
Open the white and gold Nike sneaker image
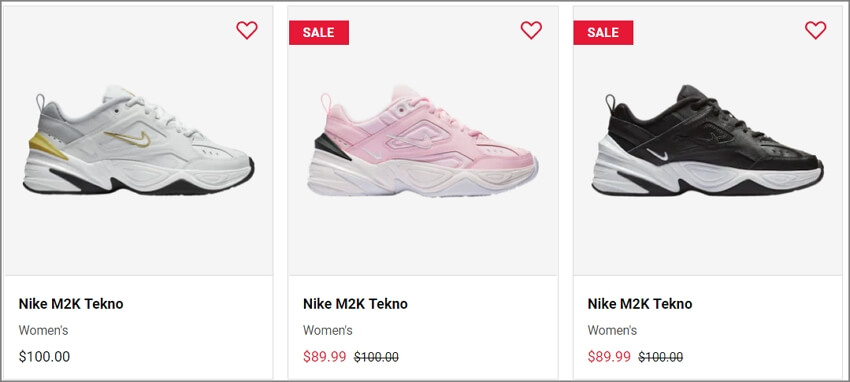pos(139,140)
